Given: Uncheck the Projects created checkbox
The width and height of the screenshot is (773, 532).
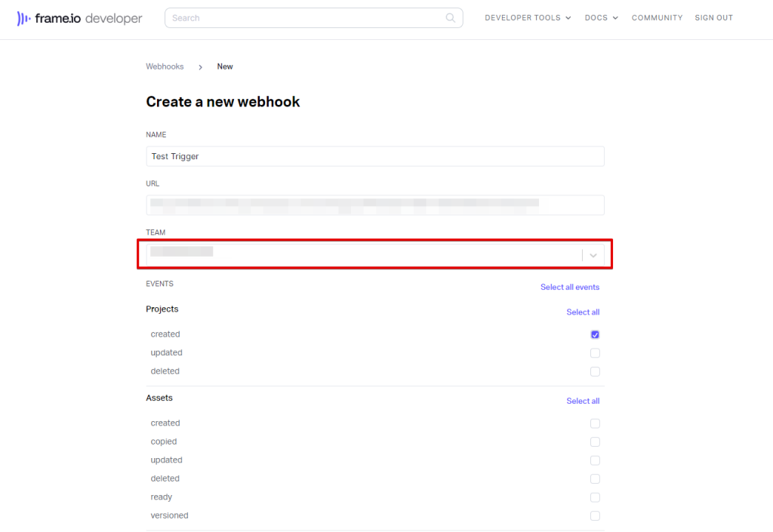Looking at the screenshot, I should point(595,334).
